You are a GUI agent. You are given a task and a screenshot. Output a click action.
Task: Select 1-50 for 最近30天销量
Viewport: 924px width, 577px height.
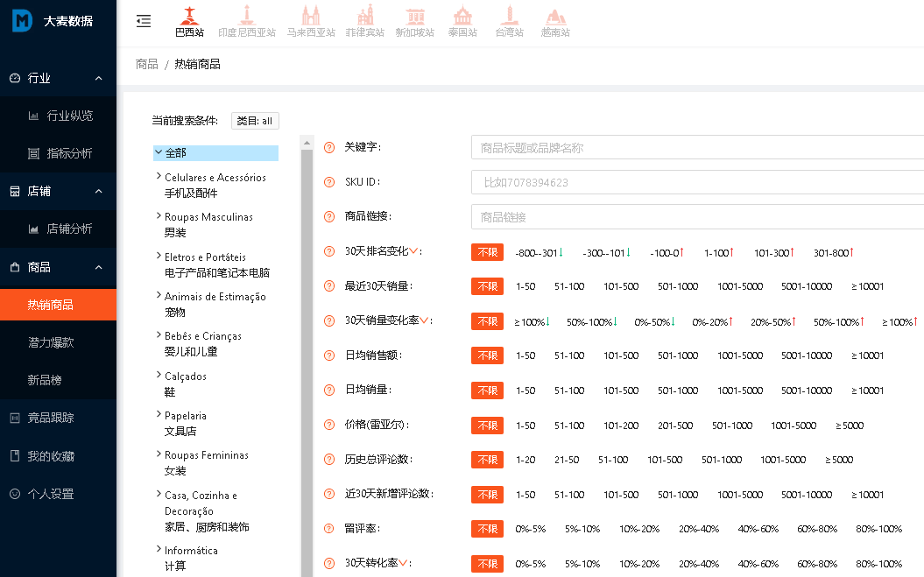pyautogui.click(x=525, y=286)
